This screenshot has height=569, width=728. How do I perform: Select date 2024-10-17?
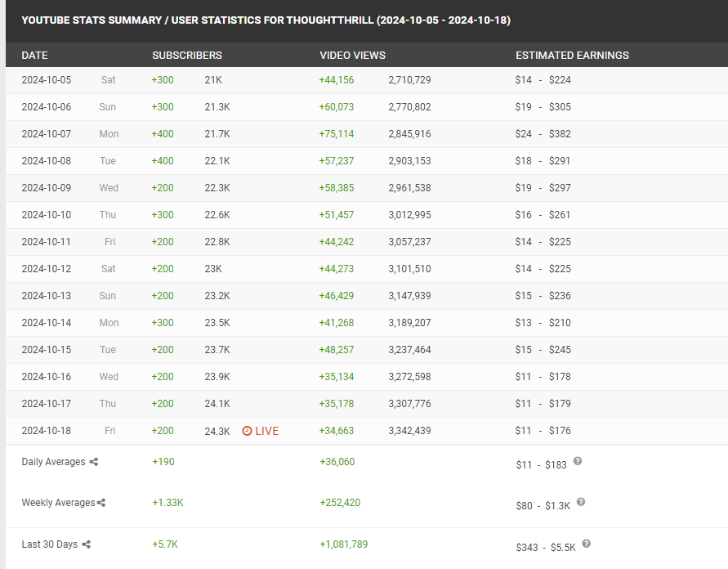tap(47, 403)
